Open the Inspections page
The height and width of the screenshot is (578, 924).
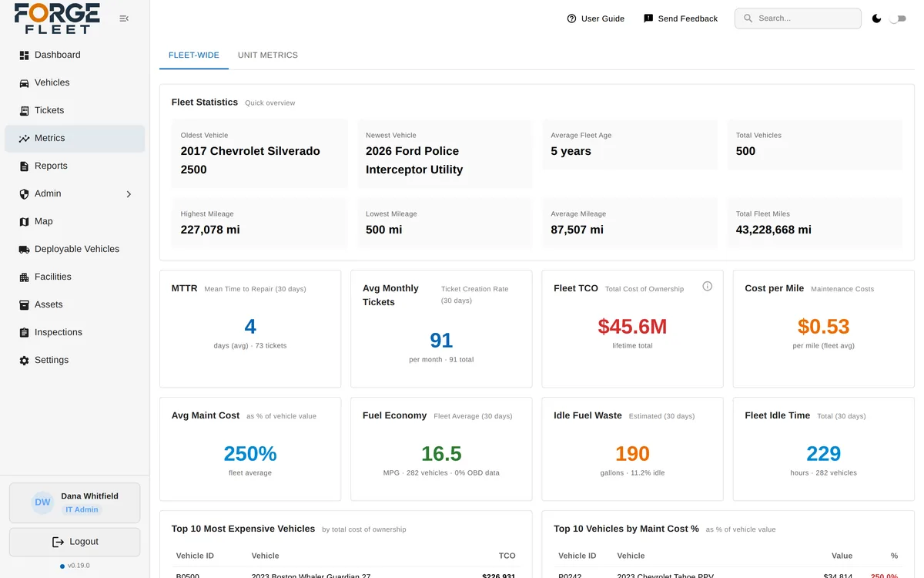75,333
